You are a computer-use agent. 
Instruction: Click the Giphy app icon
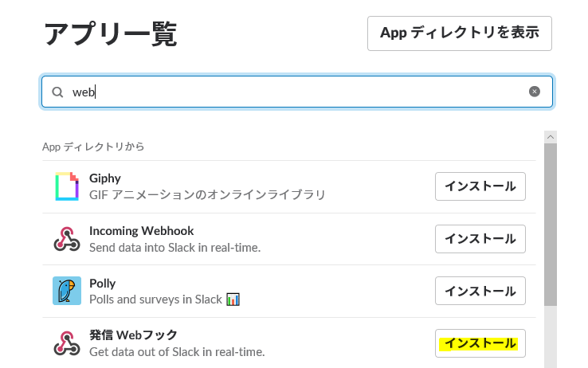(67, 186)
